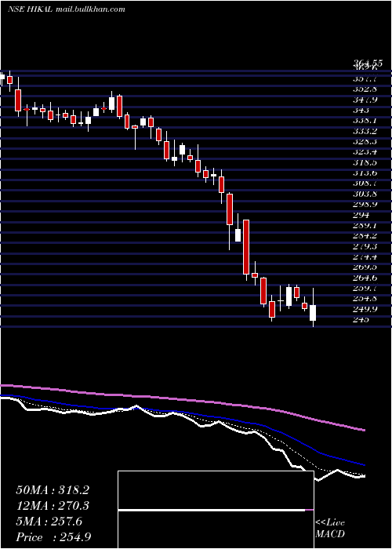The image size is (392, 549).
Task: Click the <<Live MACD label
Action: point(330,529)
